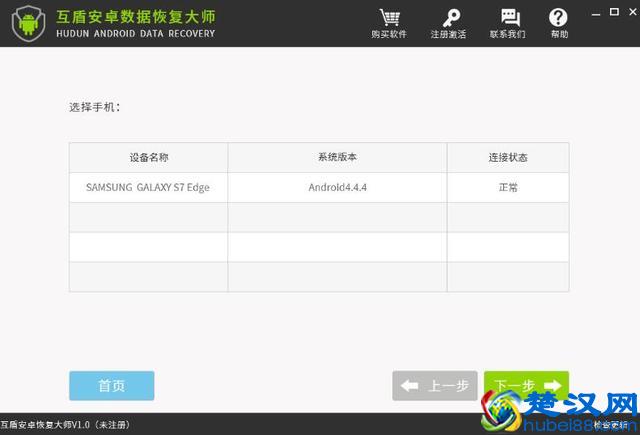This screenshot has width=640, height=435.
Task: Click the Android4.4.4 system version cell
Action: [x=338, y=187]
